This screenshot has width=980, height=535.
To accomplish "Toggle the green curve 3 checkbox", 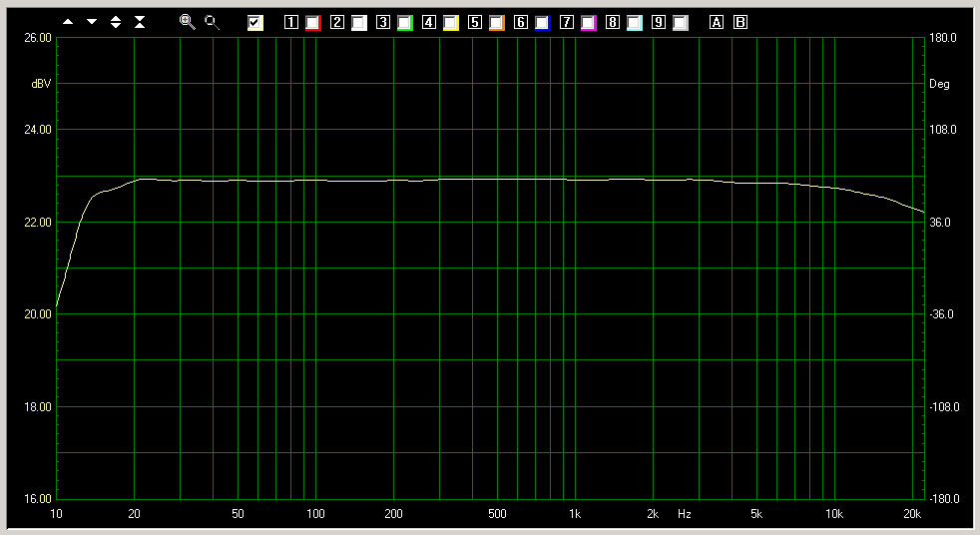I will 405,23.
